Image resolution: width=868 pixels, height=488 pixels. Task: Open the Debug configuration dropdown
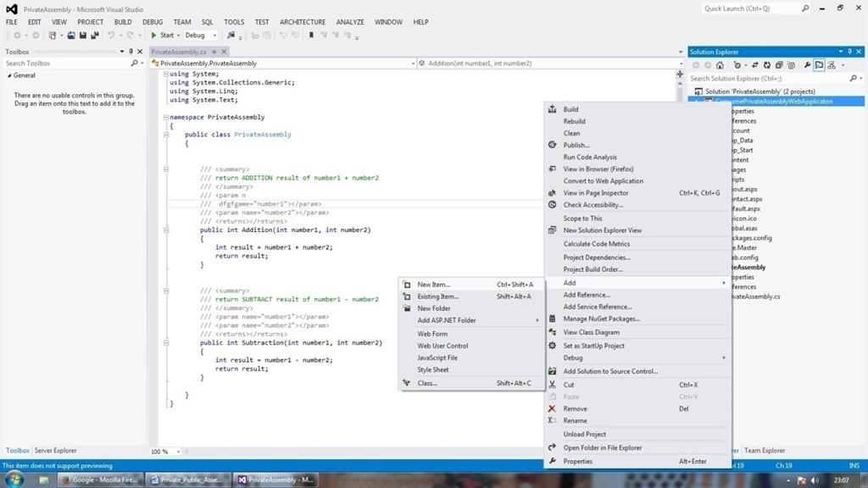[214, 36]
